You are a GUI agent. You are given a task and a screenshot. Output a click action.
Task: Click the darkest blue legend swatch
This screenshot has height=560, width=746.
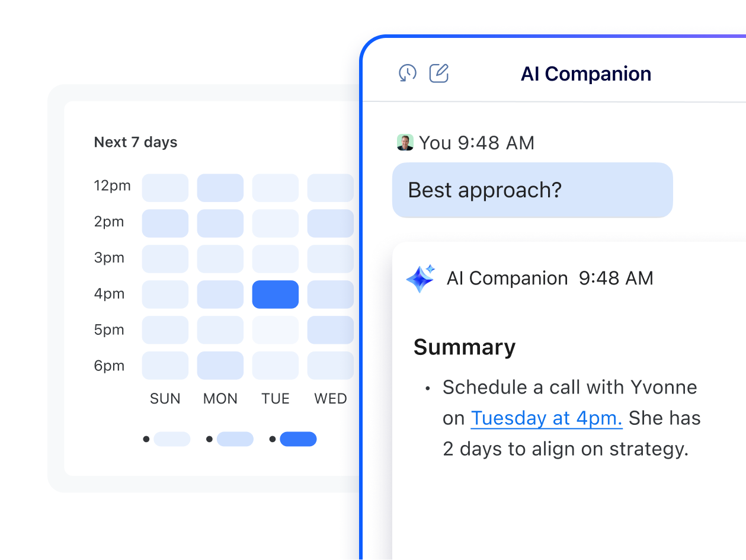click(x=298, y=439)
